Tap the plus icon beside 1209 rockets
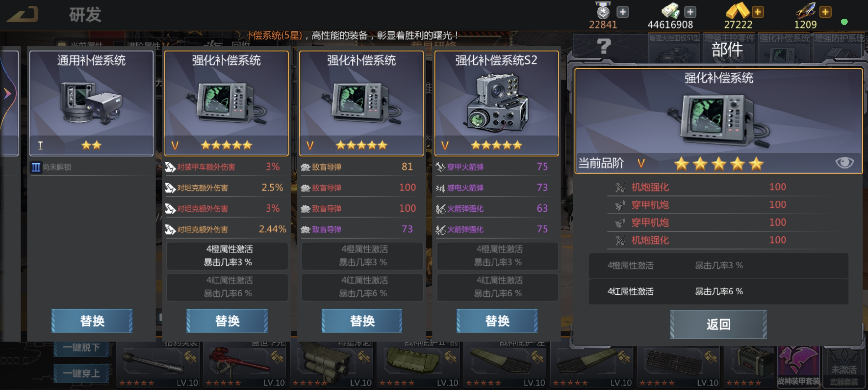 coord(825,12)
